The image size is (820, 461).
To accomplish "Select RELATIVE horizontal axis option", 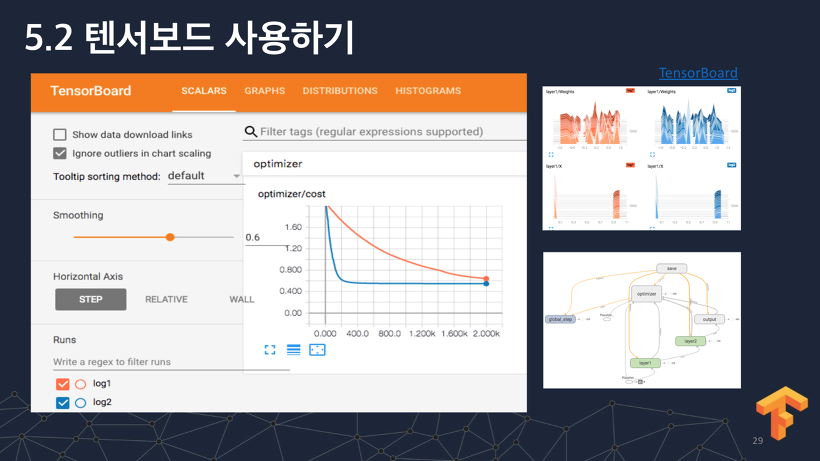I will 166,299.
